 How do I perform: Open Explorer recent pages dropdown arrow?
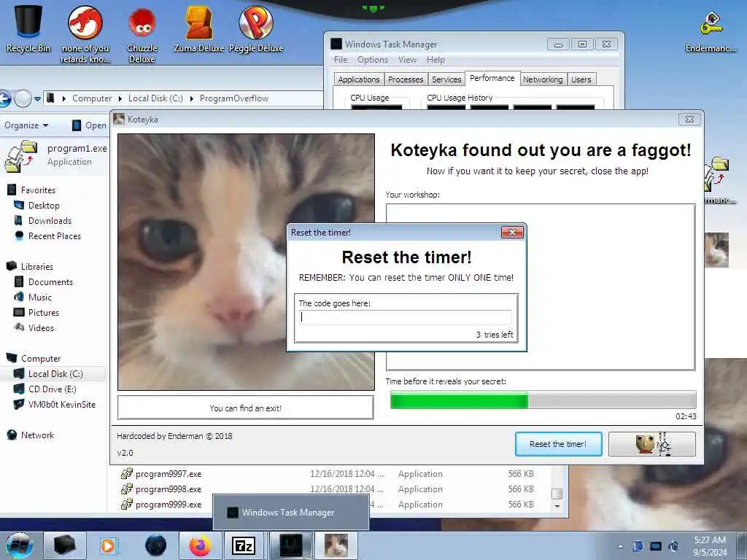pyautogui.click(x=37, y=99)
